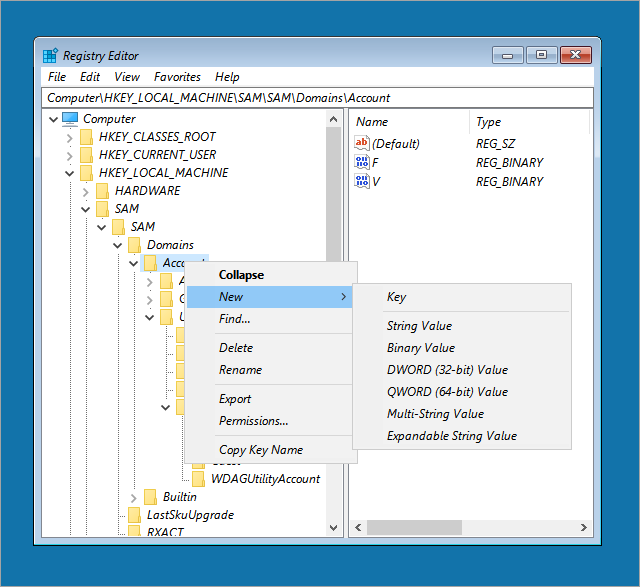
Task: Close the Registry Editor window
Action: click(576, 55)
